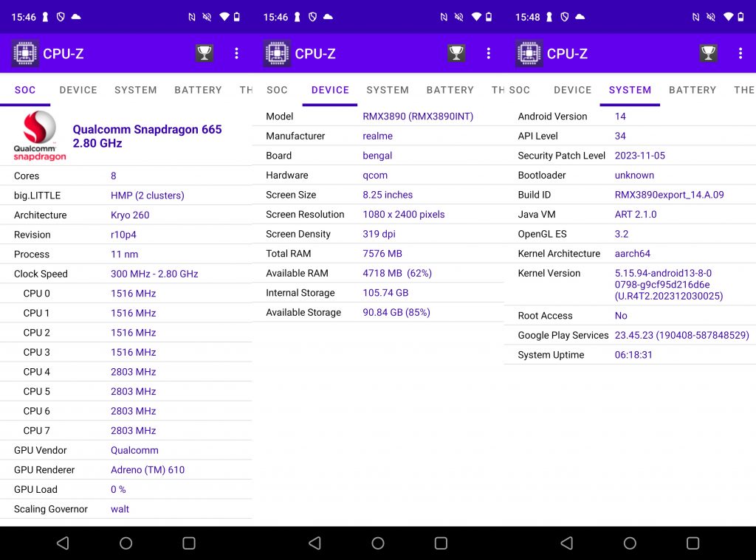Select the DEVICE tab in the middle screen
756x560 pixels.
coord(330,90)
